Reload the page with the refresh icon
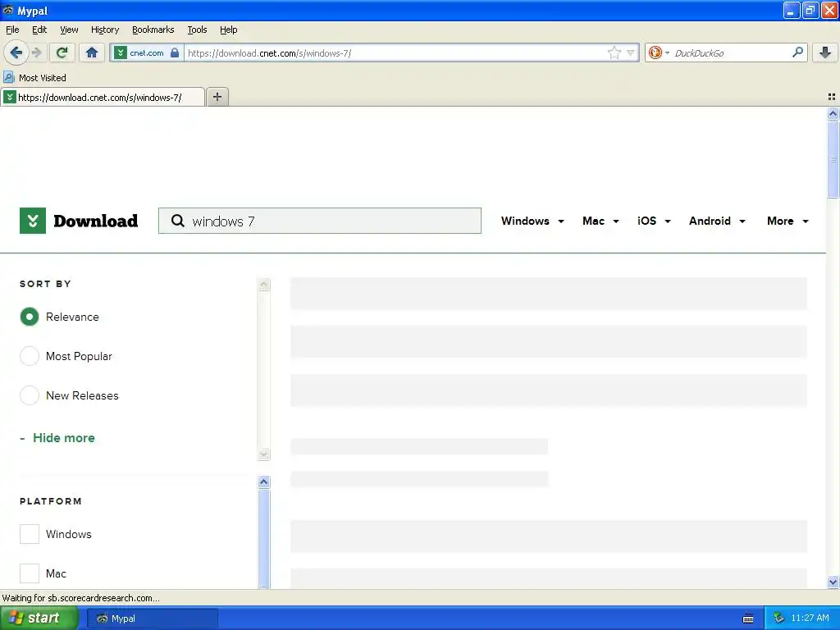This screenshot has width=840, height=630. tap(62, 52)
